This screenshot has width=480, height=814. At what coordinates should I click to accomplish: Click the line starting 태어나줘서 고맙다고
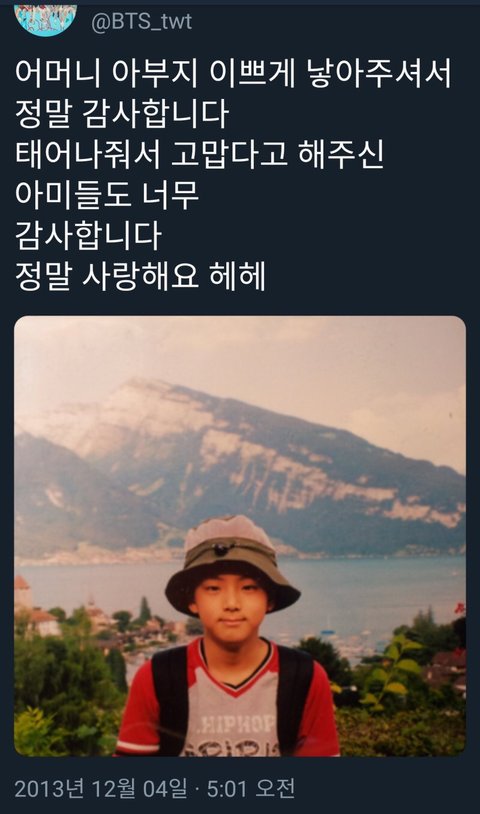(199, 154)
